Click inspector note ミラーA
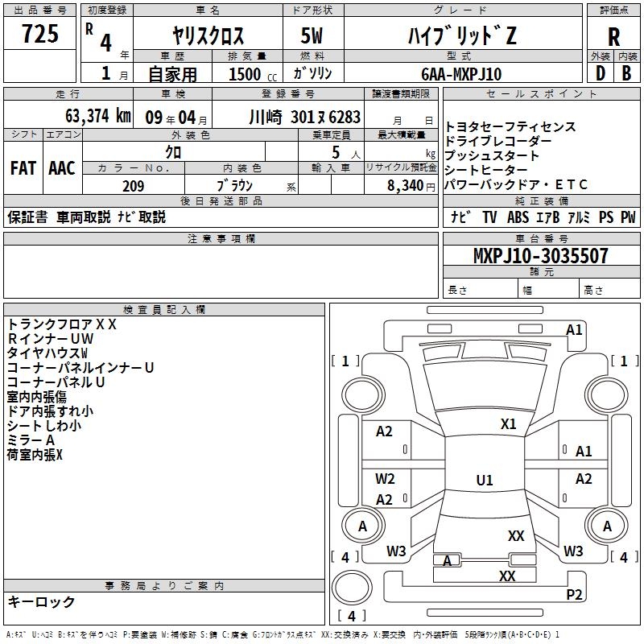 (31, 440)
